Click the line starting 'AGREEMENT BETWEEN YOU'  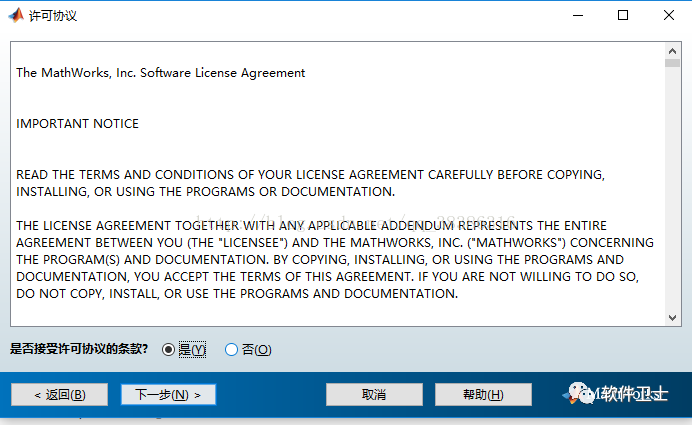point(335,243)
